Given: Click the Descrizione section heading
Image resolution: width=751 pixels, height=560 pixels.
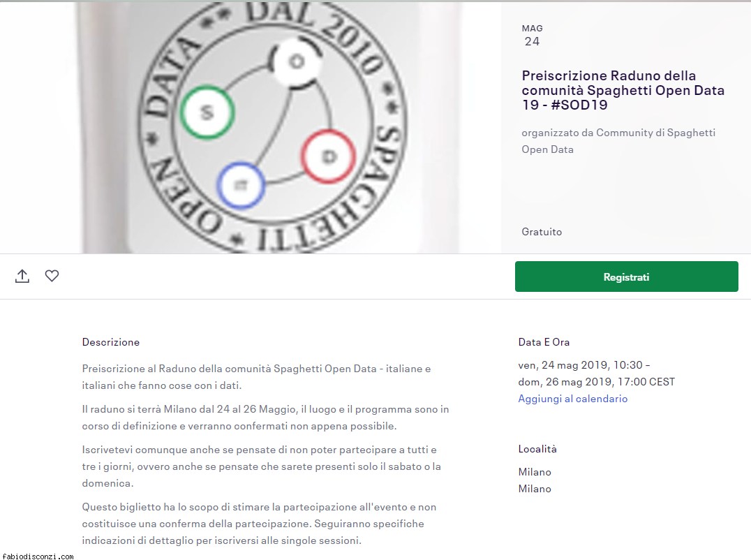Looking at the screenshot, I should click(x=111, y=342).
